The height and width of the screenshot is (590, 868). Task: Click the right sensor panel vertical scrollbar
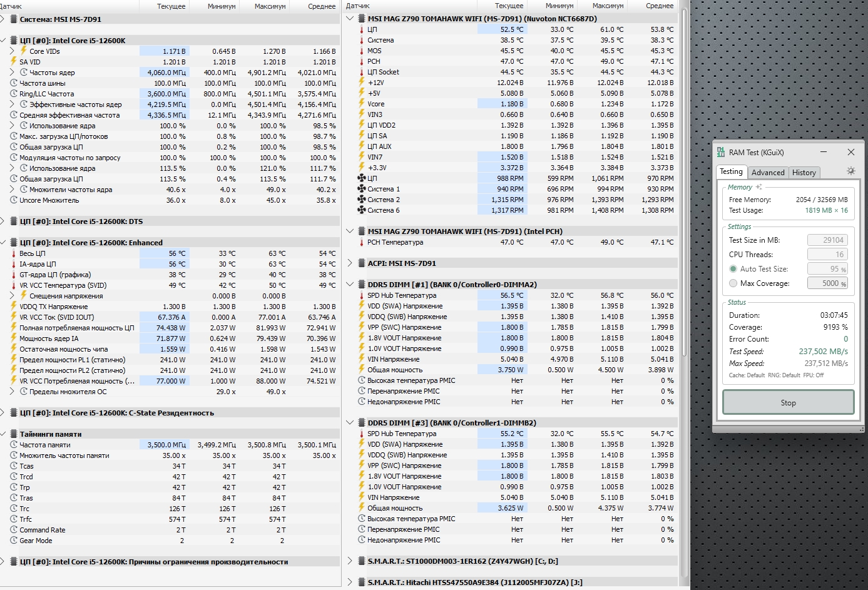(684, 181)
